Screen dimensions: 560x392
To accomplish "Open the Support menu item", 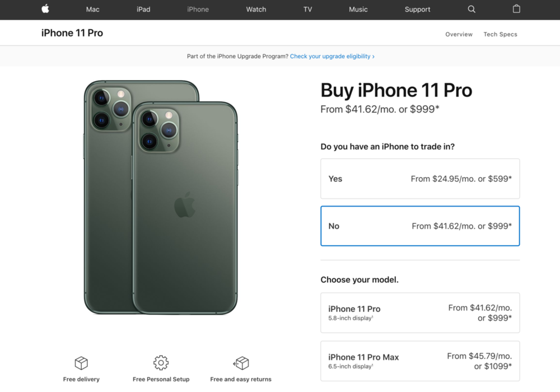I will [417, 10].
